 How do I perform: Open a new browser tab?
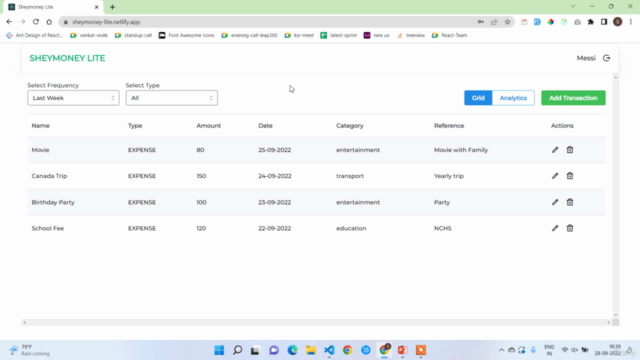point(112,7)
